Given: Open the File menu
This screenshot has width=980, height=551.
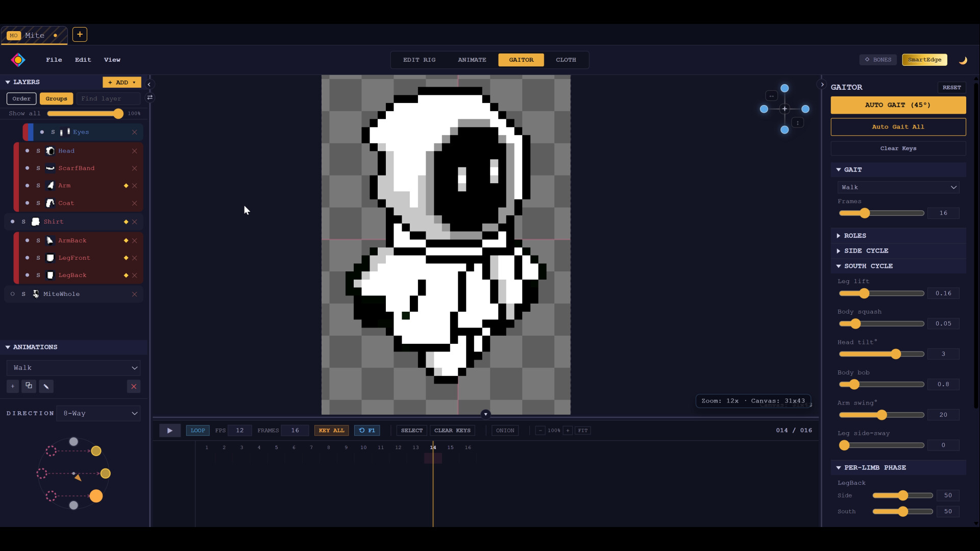Looking at the screenshot, I should pyautogui.click(x=54, y=60).
